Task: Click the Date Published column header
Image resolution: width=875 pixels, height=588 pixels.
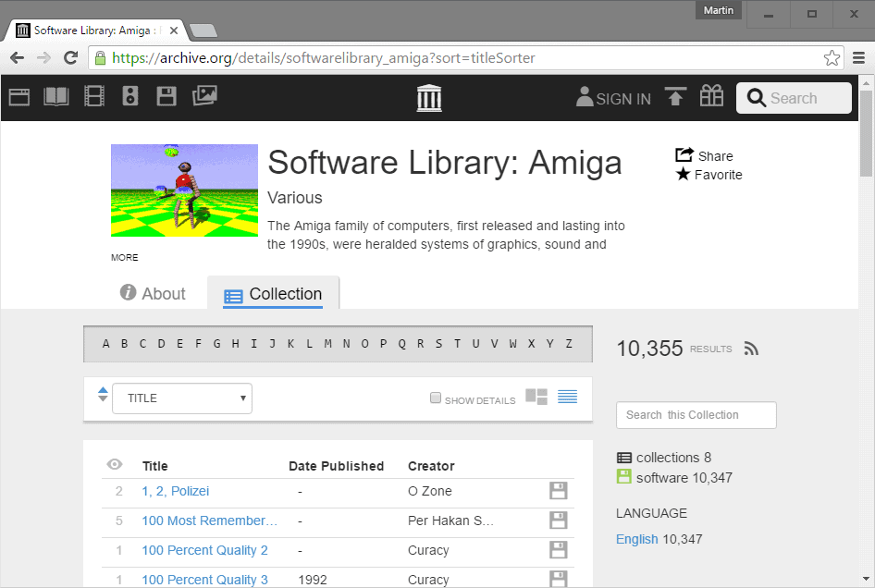Action: (x=336, y=466)
